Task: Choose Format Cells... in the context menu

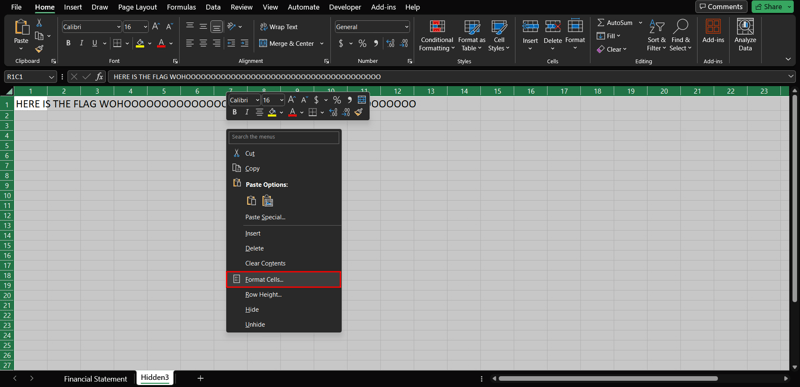Action: 284,279
